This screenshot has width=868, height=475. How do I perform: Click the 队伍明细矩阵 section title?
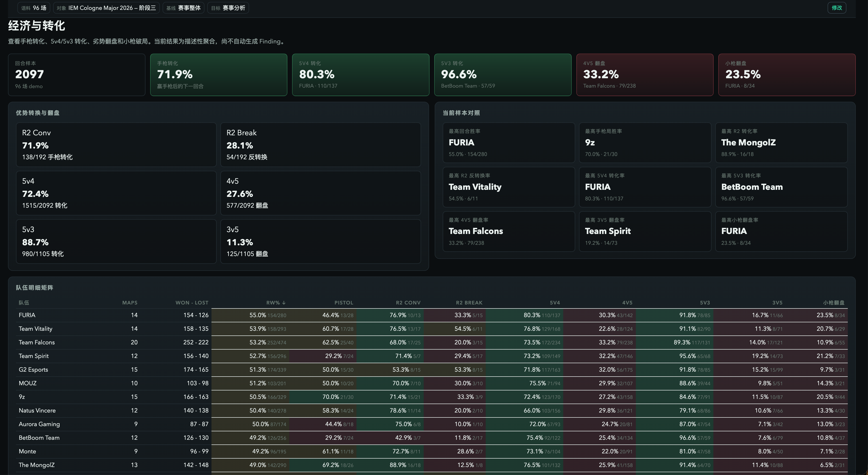34,288
